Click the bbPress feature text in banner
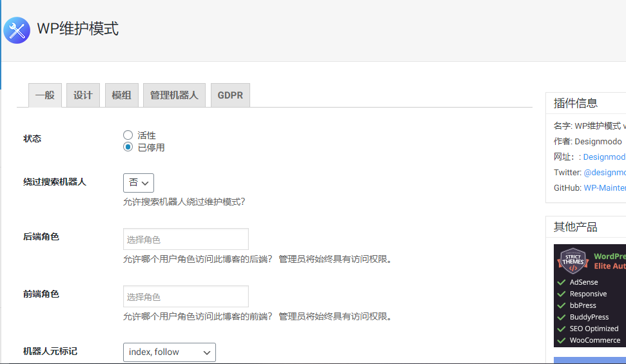The height and width of the screenshot is (364, 626). pyautogui.click(x=583, y=305)
